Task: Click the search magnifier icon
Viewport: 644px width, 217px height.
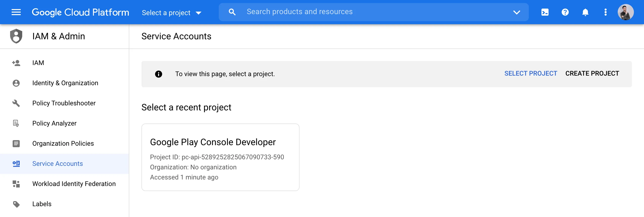Action: pyautogui.click(x=232, y=12)
